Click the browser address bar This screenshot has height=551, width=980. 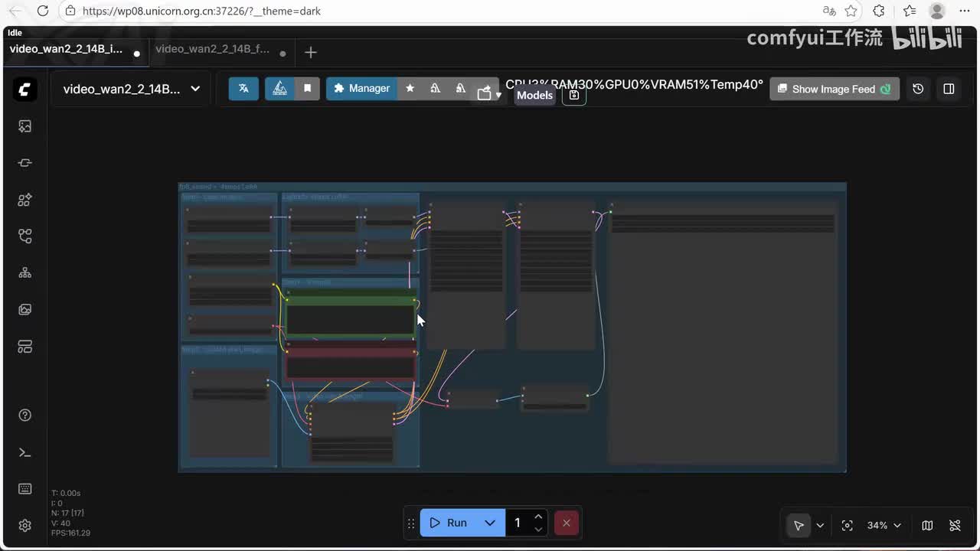click(x=437, y=11)
